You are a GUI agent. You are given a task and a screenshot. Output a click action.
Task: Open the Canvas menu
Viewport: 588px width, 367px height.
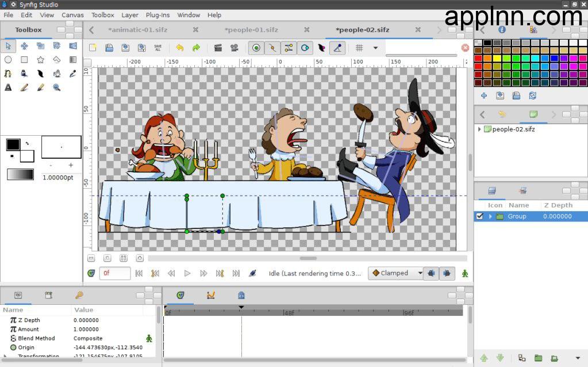(x=72, y=15)
